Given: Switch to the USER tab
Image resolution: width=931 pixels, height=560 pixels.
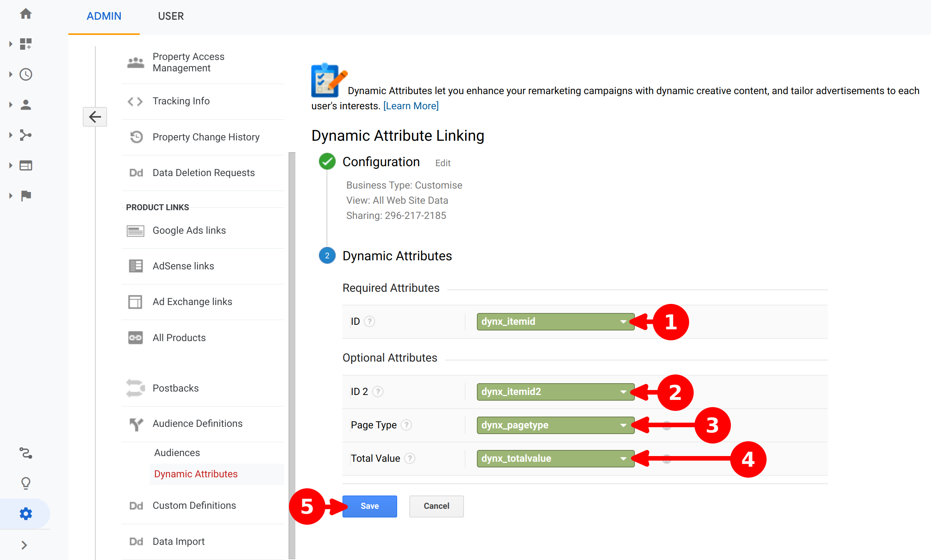Looking at the screenshot, I should pyautogui.click(x=171, y=16).
